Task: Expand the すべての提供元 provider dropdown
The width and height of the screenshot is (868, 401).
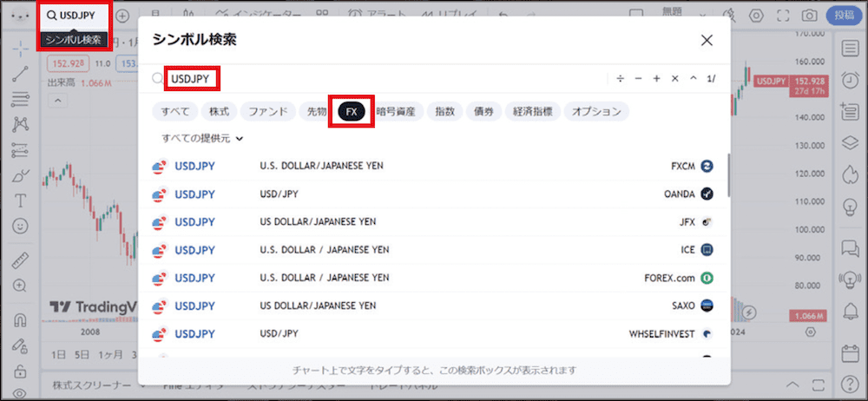Action: [x=202, y=138]
